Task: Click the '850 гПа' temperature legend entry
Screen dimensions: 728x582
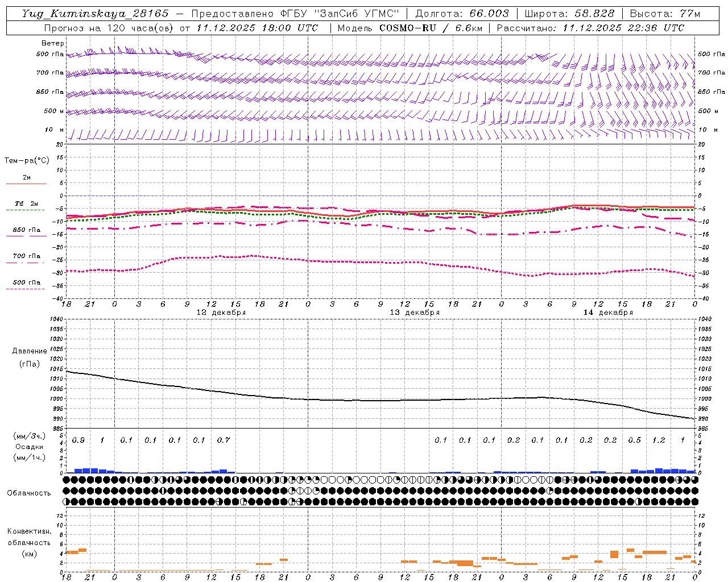Action: 27,230
